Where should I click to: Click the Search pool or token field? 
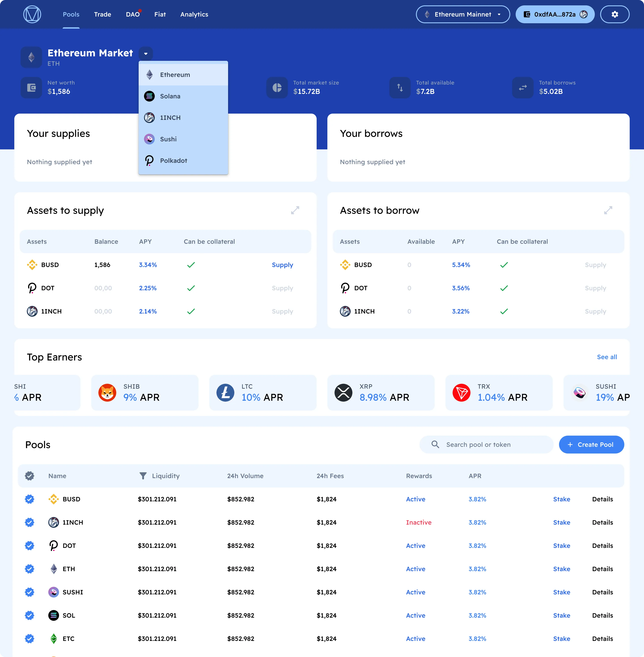(486, 444)
